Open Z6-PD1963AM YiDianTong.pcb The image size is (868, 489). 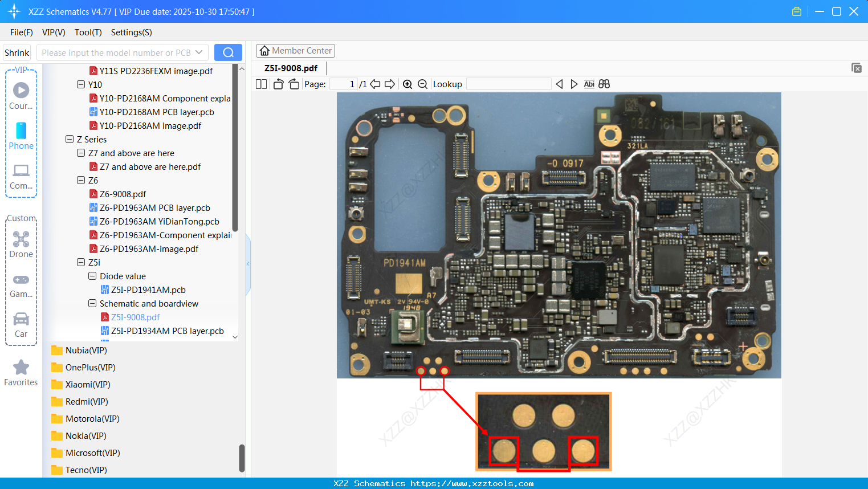(159, 221)
